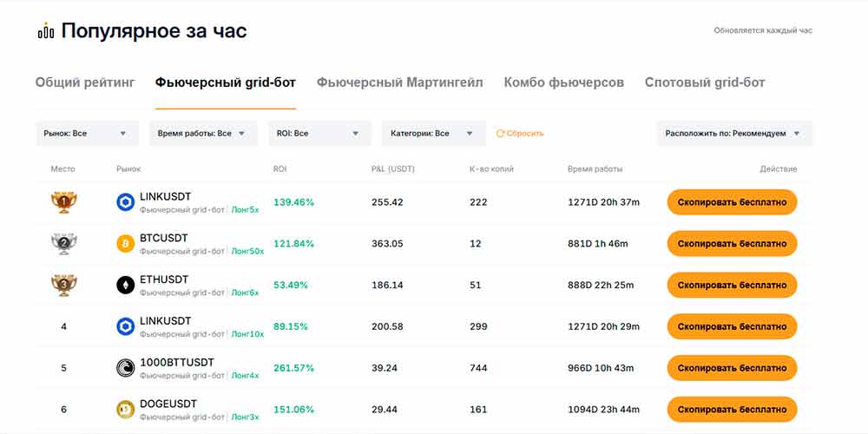Screen dimensions: 868x434
Task: Click the Bitcoin coin icon for BTCUSDT
Action: pyautogui.click(x=126, y=244)
